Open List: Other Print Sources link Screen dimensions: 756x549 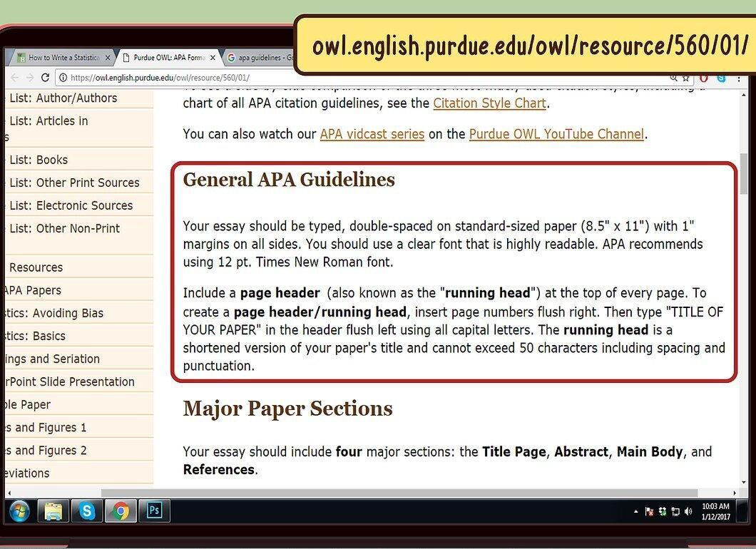(x=74, y=183)
